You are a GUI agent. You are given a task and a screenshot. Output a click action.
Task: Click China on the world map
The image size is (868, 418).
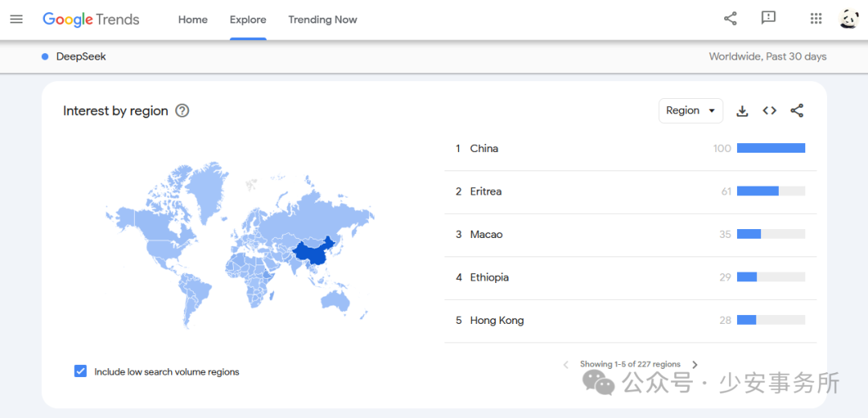(312, 252)
